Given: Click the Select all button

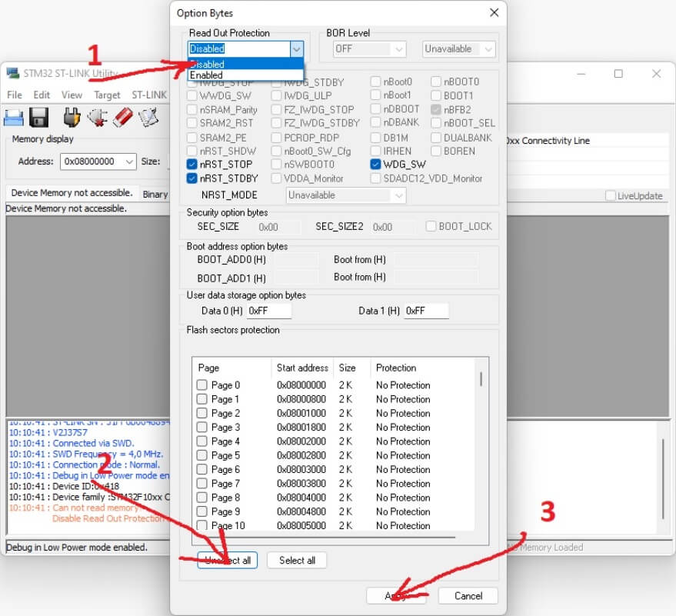Looking at the screenshot, I should point(297,561).
